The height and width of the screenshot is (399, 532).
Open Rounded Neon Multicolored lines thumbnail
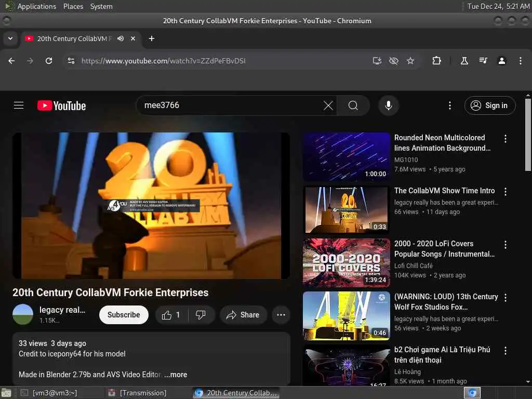(347, 156)
